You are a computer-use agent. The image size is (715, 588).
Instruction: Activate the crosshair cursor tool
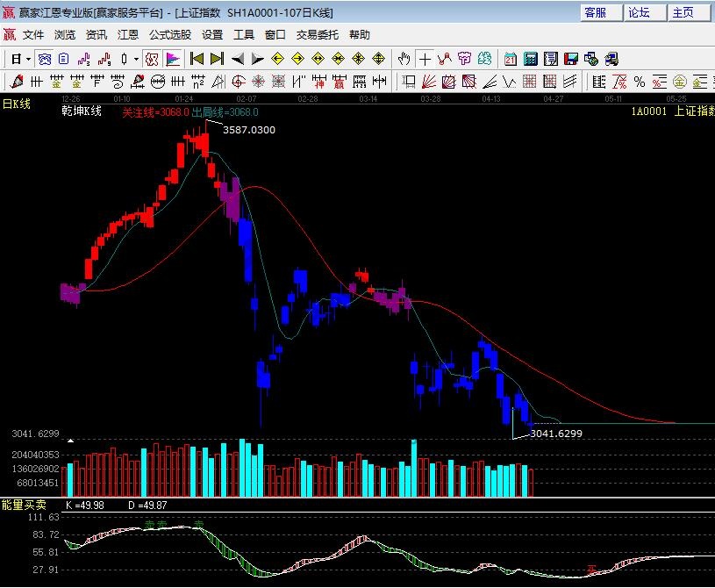[425, 59]
